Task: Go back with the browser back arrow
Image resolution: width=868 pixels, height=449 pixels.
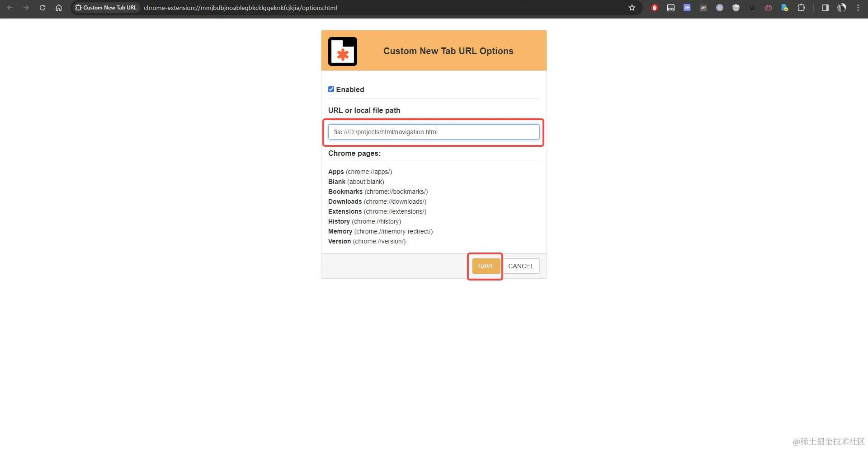Action: point(10,8)
